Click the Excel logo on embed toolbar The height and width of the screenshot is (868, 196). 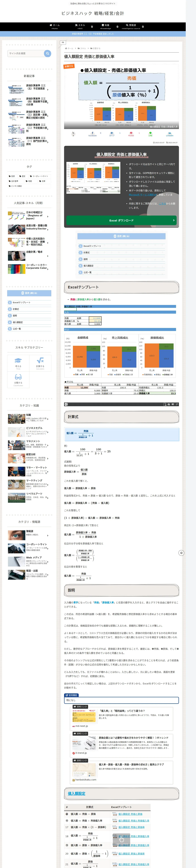[66, 404]
